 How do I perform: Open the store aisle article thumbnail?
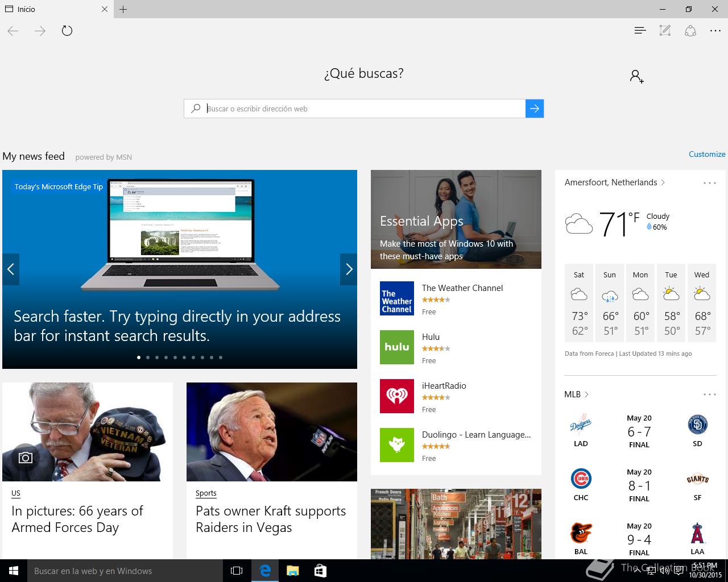tap(456, 524)
